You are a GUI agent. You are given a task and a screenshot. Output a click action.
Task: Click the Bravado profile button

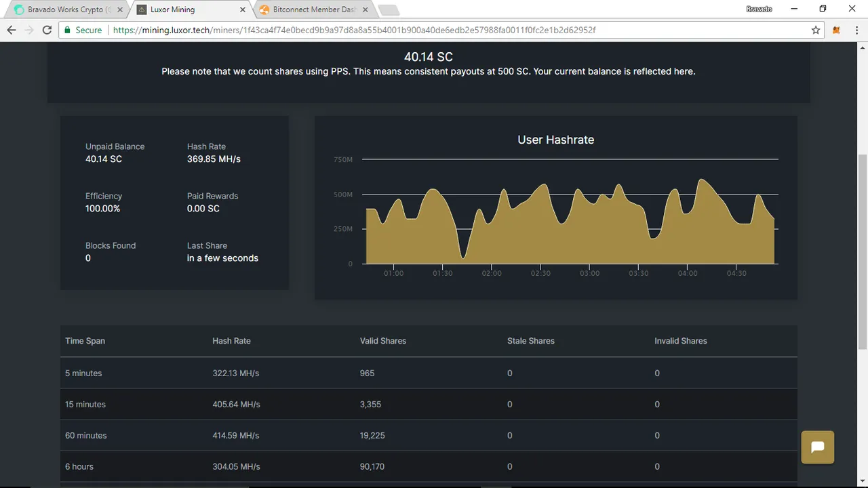point(759,9)
